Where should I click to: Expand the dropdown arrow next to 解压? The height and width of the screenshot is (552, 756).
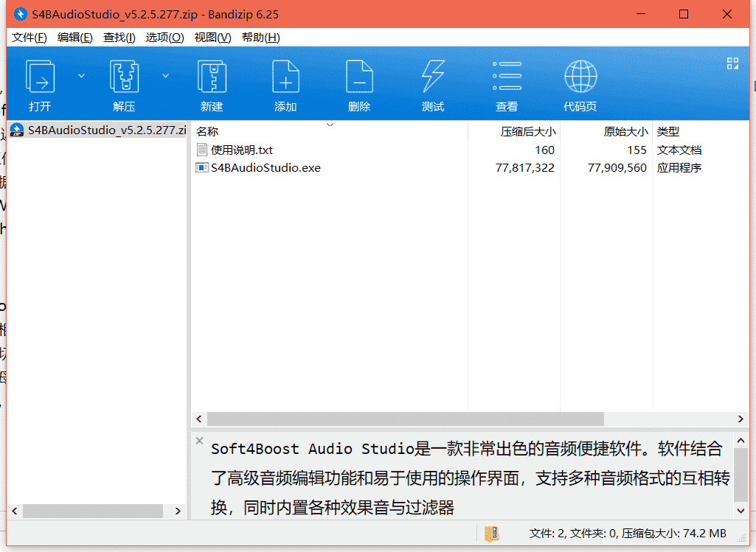click(x=165, y=76)
